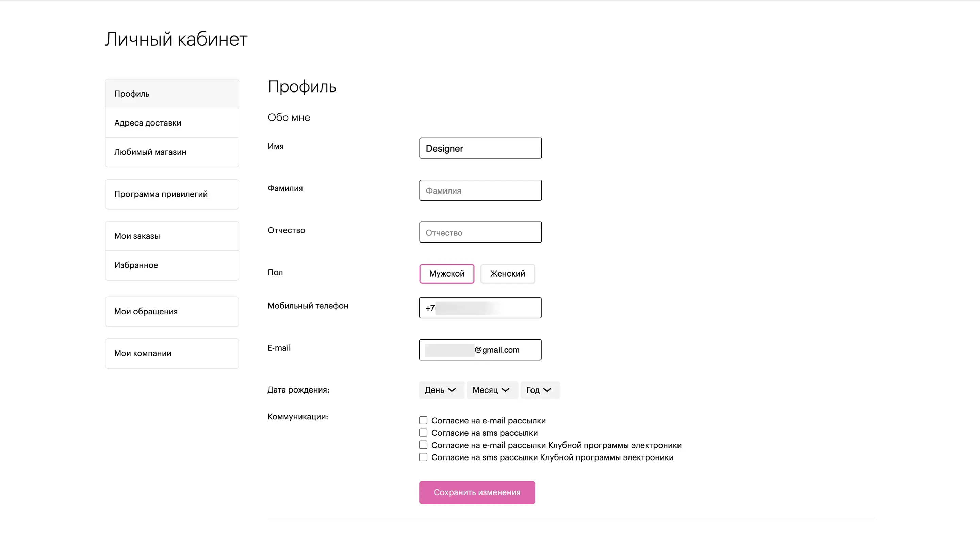This screenshot has height=551, width=980.
Task: Open Избранное in the sidebar
Action: [171, 265]
